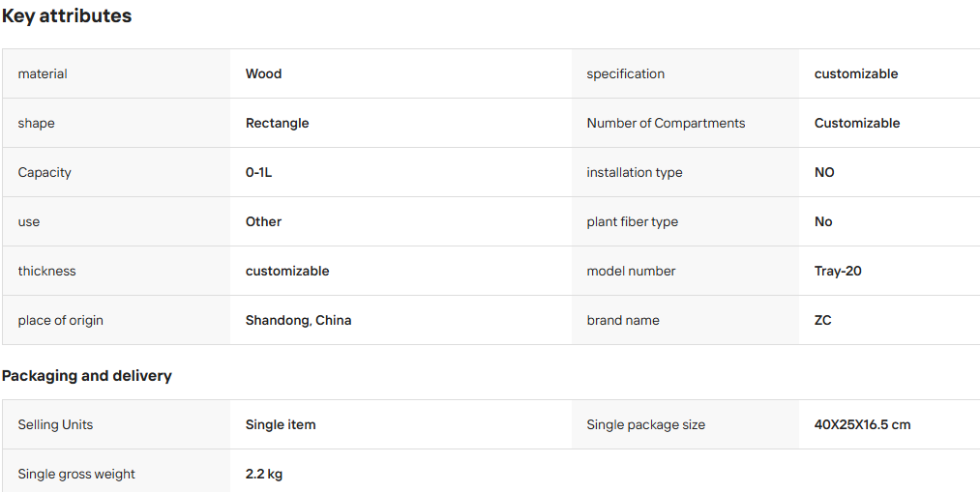
Task: Click the thickness customizable value
Action: tap(287, 271)
